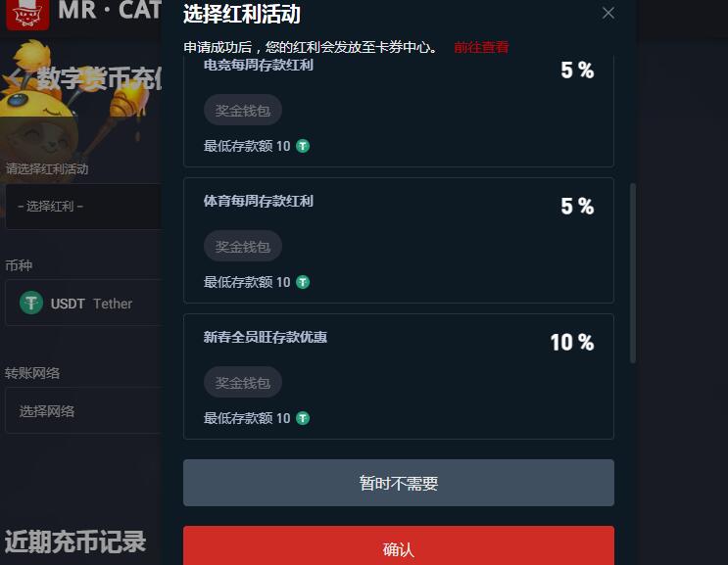Click Tether icon in New Year bonus card

(x=303, y=418)
